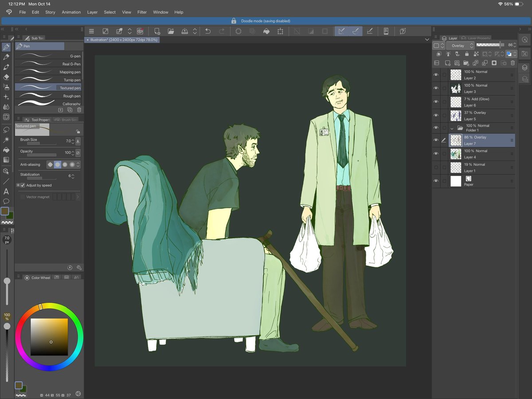
Task: Collapse Folder 1 with its chevron
Action: 452,128
